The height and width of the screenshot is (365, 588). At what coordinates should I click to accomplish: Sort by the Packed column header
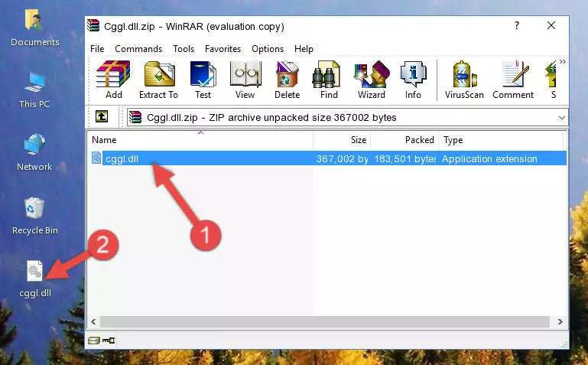[404, 140]
